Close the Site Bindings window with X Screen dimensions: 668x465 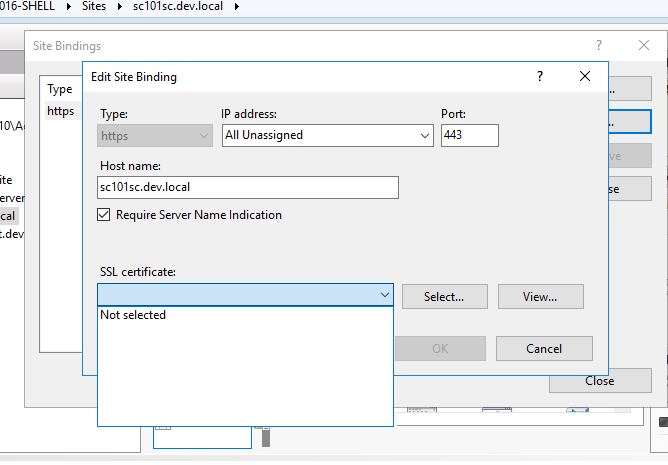tap(644, 46)
